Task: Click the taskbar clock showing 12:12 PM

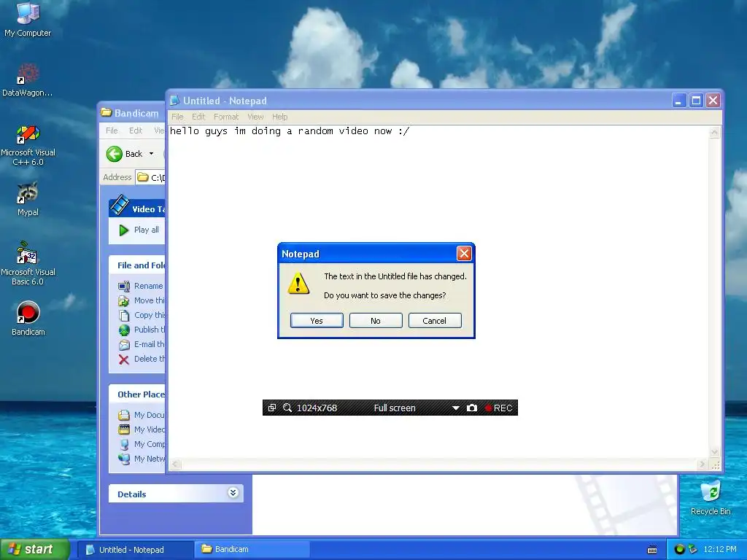Action: (x=720, y=550)
